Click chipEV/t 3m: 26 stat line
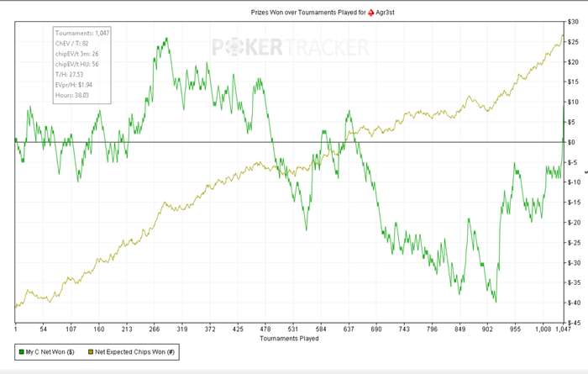 tap(77, 54)
